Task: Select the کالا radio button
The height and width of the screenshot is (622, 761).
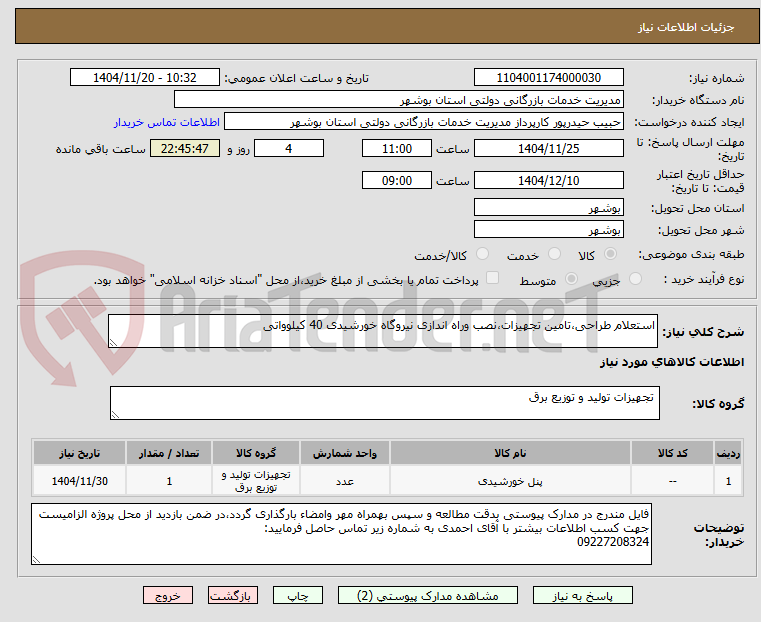Action: 611,254
